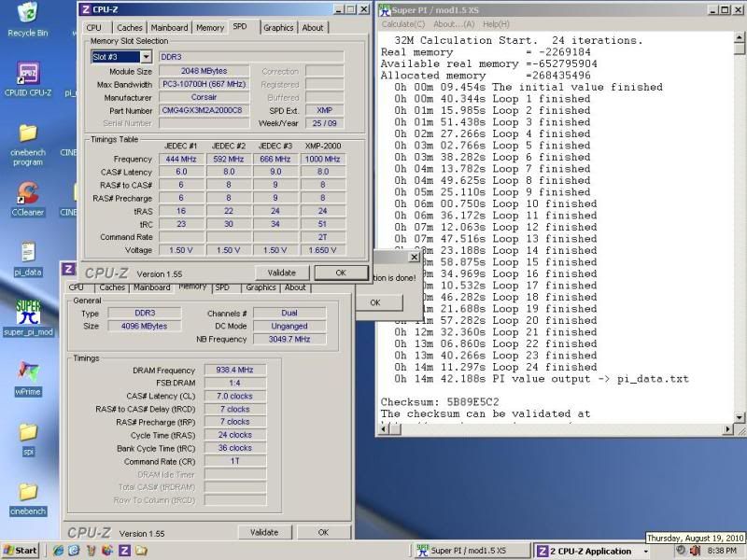Open the Help(H) menu in Super PI
The height and width of the screenshot is (560, 747).
(496, 24)
